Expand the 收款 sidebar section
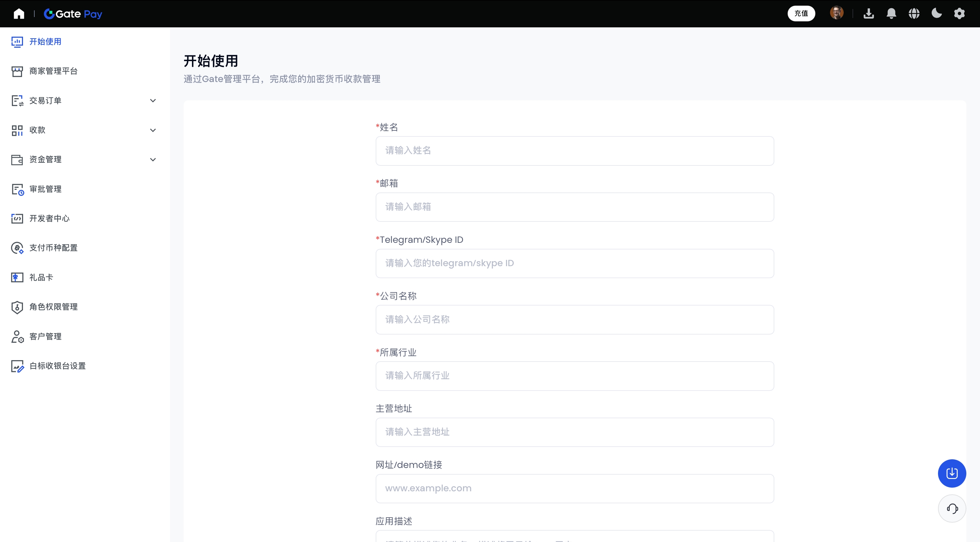This screenshot has height=542, width=980. point(153,130)
